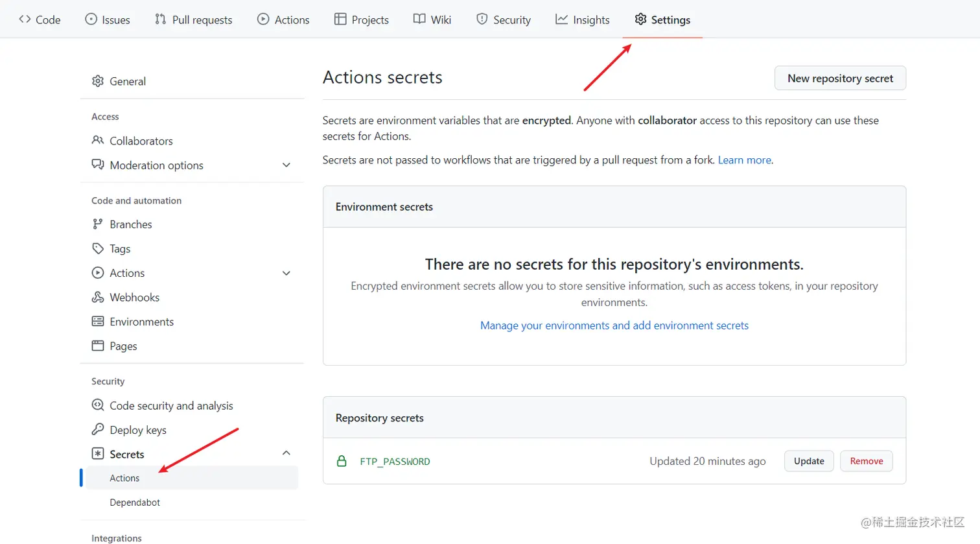
Task: Collapse the Secrets section
Action: (286, 453)
